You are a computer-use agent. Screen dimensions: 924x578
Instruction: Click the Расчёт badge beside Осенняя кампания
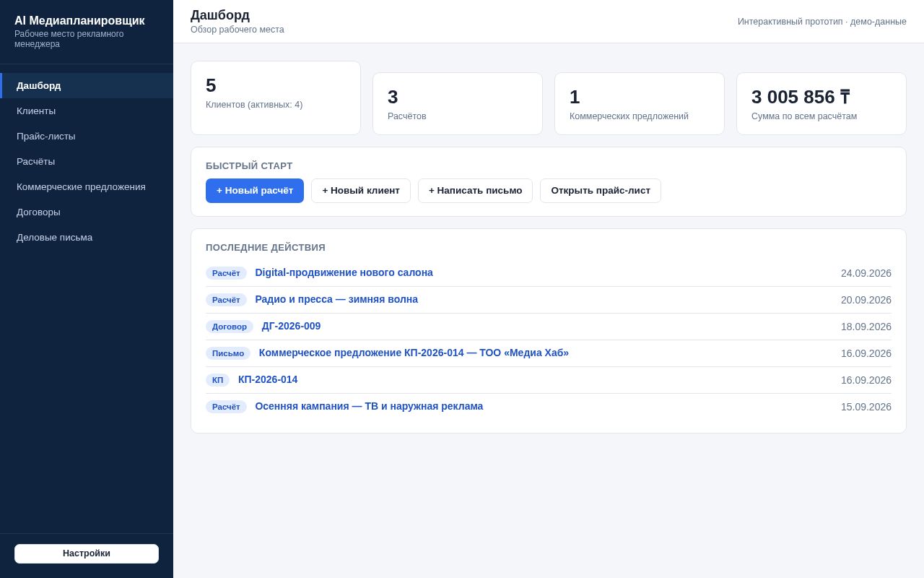click(x=226, y=407)
